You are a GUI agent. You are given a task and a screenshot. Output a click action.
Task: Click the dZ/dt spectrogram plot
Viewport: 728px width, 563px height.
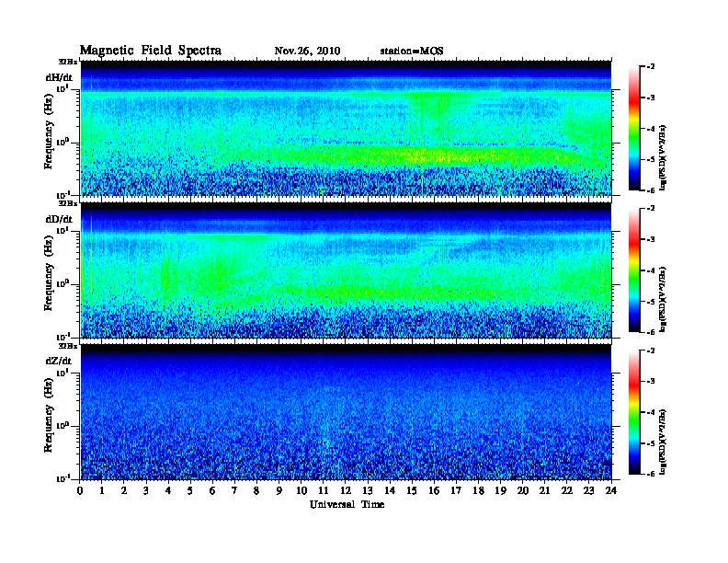tap(347, 412)
